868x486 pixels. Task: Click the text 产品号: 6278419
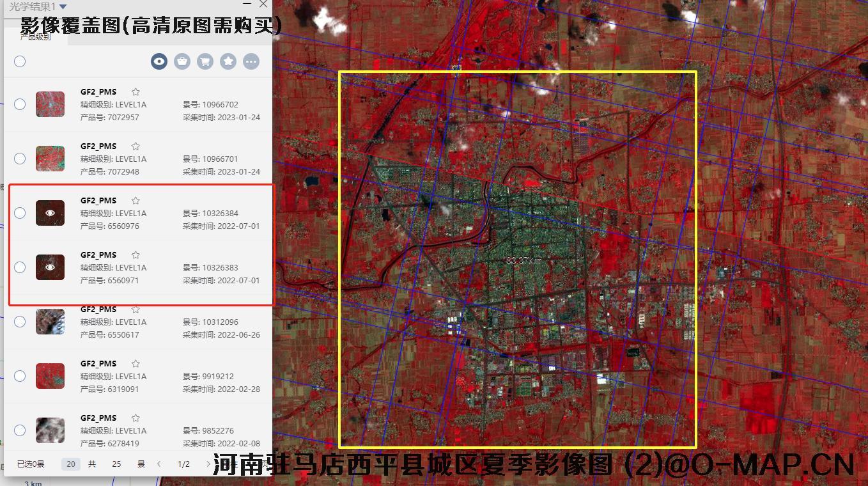[x=110, y=444]
